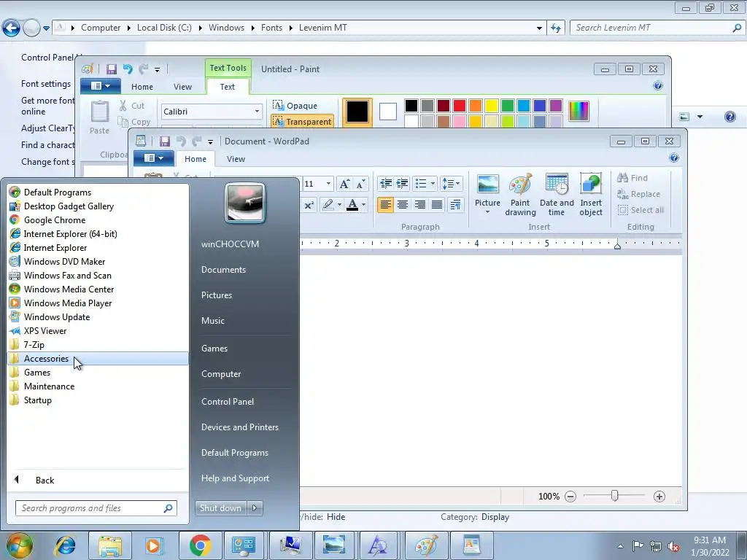Open Edit colors rainbow swatch in Paint
The width and height of the screenshot is (747, 560).
coord(578,112)
